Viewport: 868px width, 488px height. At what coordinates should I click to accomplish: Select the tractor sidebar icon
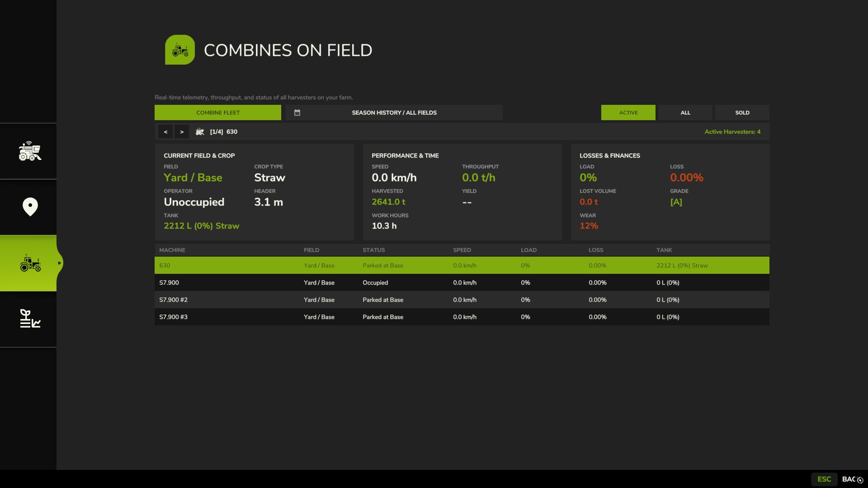coord(30,263)
